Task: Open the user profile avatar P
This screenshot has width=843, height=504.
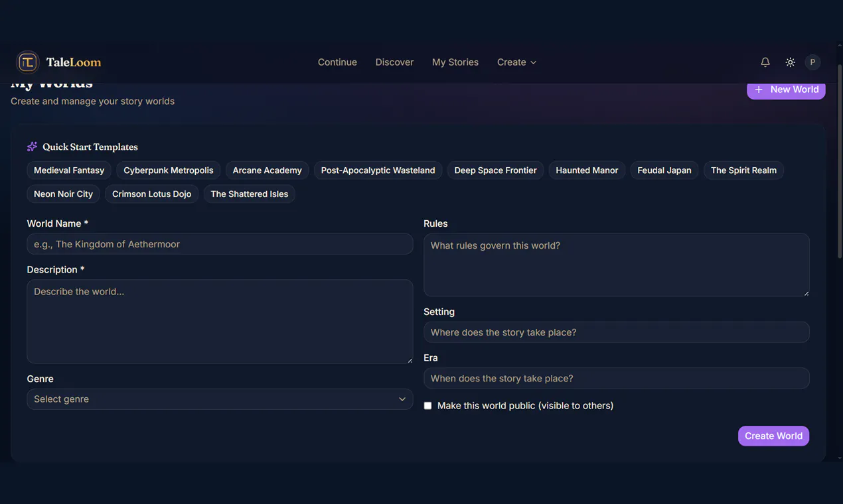Action: click(x=812, y=62)
